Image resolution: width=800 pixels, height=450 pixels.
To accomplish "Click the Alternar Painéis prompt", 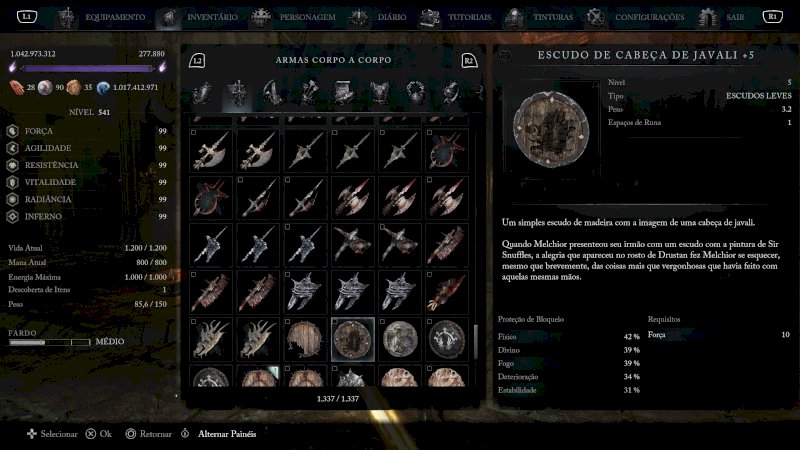I will [x=227, y=434].
